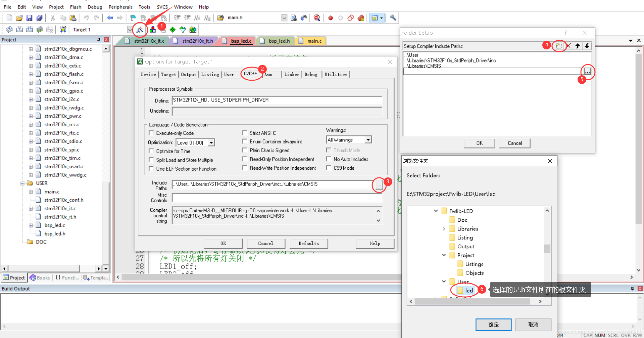
Task: Enable Read-Only Position Independent
Action: click(x=245, y=159)
